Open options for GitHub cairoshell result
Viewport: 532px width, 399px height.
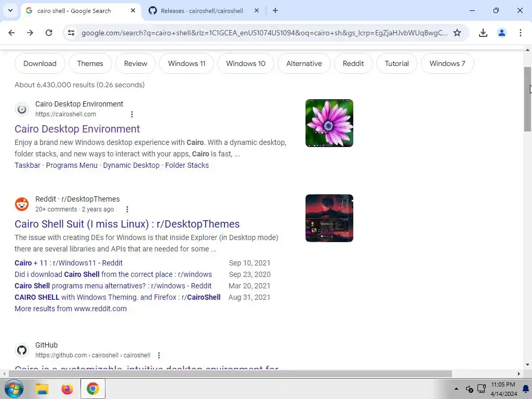pos(159,355)
